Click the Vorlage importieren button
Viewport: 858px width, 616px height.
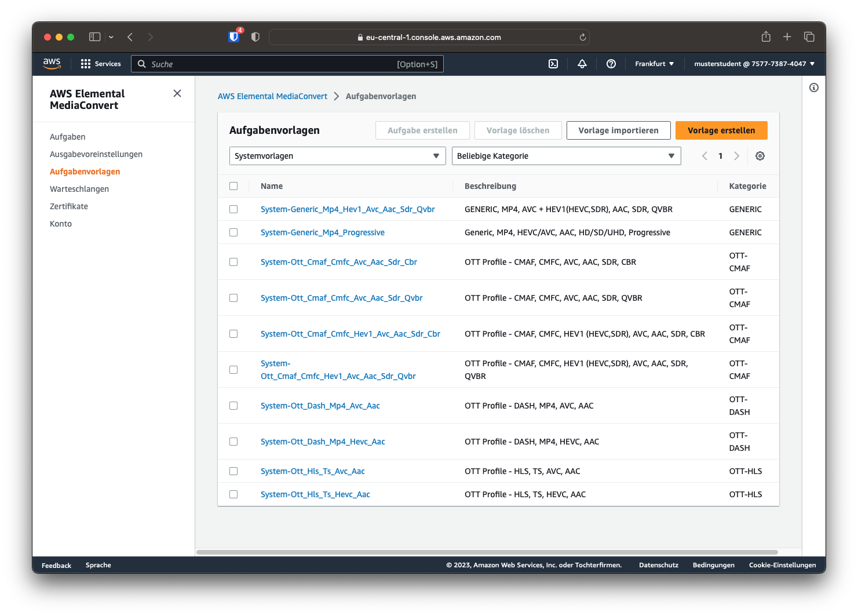619,130
